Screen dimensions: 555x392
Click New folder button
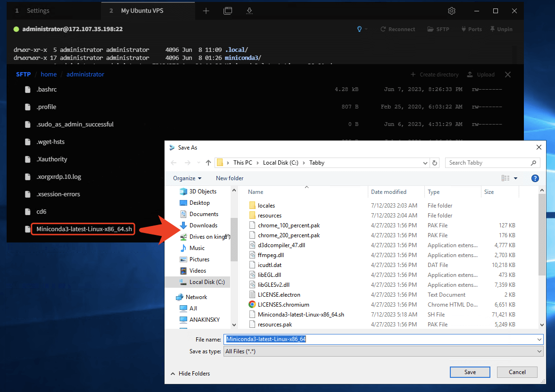point(230,178)
